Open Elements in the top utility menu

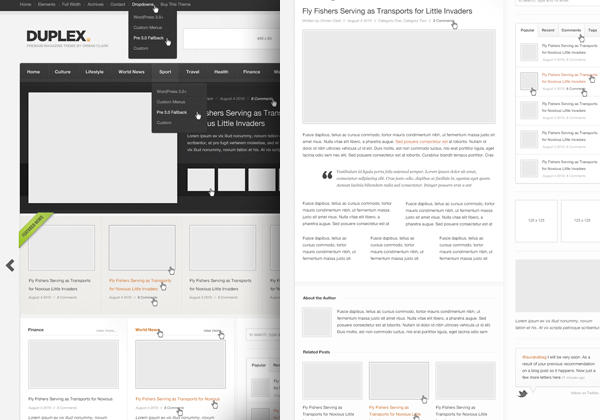click(46, 4)
